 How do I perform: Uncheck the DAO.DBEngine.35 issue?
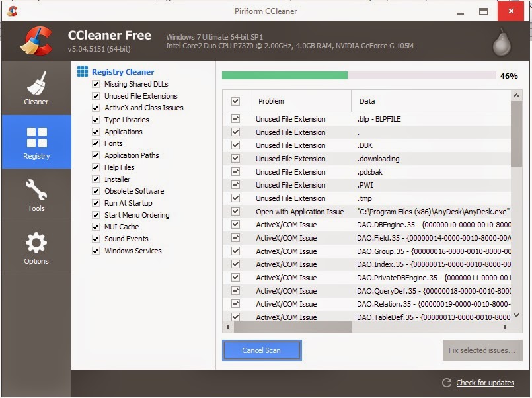[235, 225]
